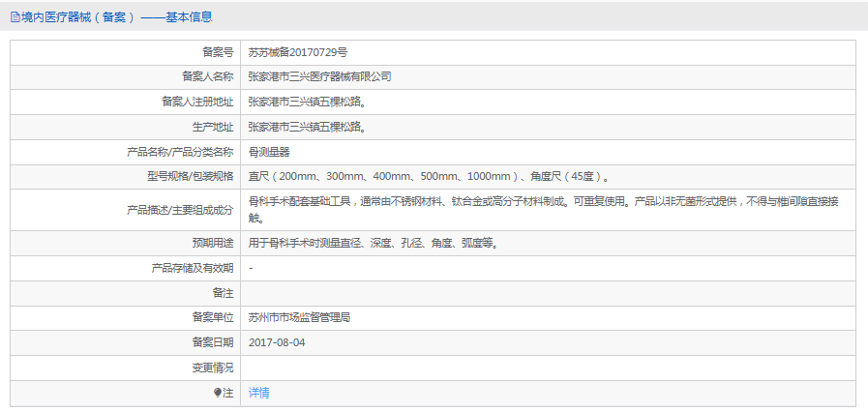Select registered address value in 备案人注册地址 row
This screenshot has width=868, height=412.
[307, 102]
